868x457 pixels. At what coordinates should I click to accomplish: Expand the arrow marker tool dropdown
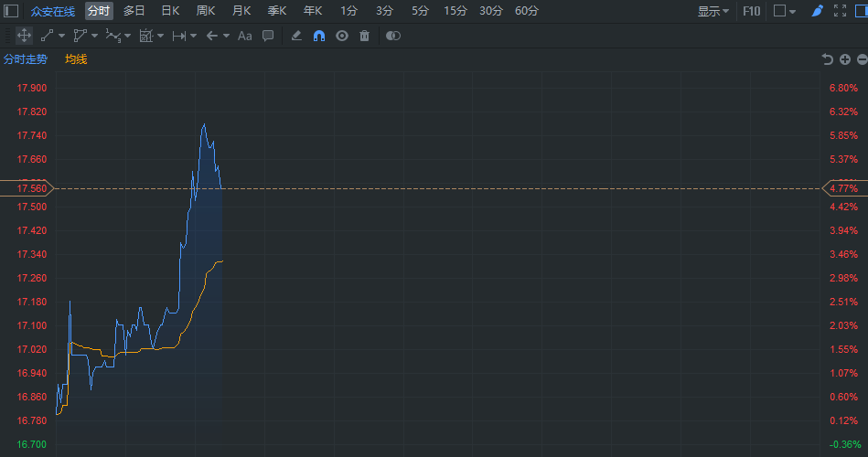click(227, 36)
